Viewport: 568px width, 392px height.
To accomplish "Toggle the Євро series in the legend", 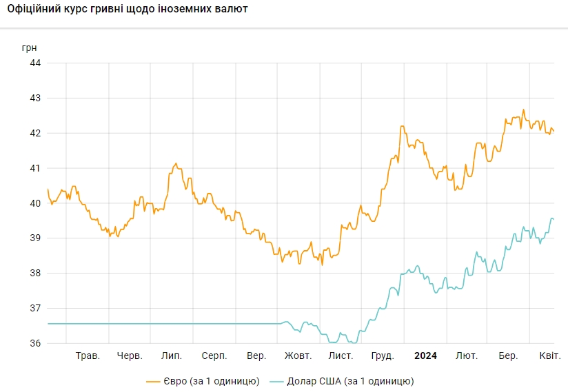I will point(211,380).
